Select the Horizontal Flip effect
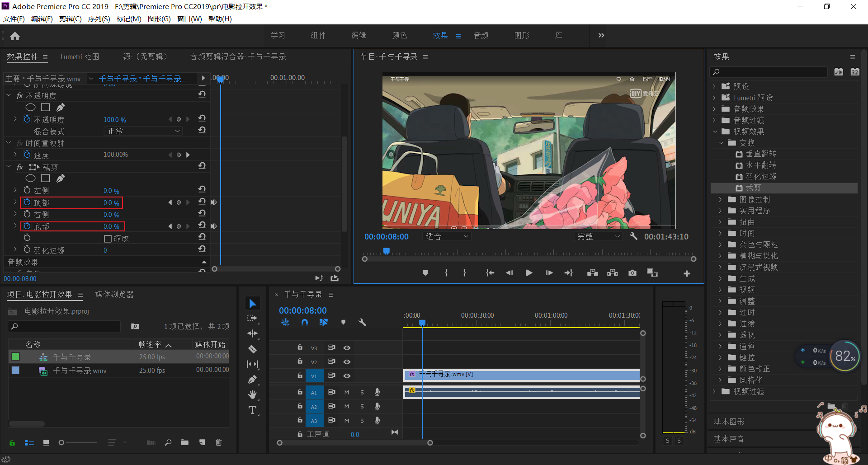The height and width of the screenshot is (465, 868). pos(761,165)
